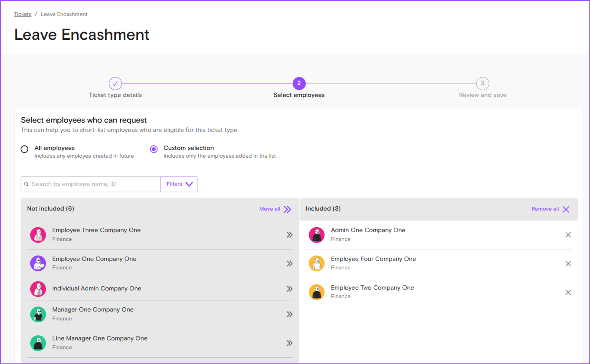Screen dimensions: 590x364
Task: Click the Select employees who can request heading
Action: [84, 120]
